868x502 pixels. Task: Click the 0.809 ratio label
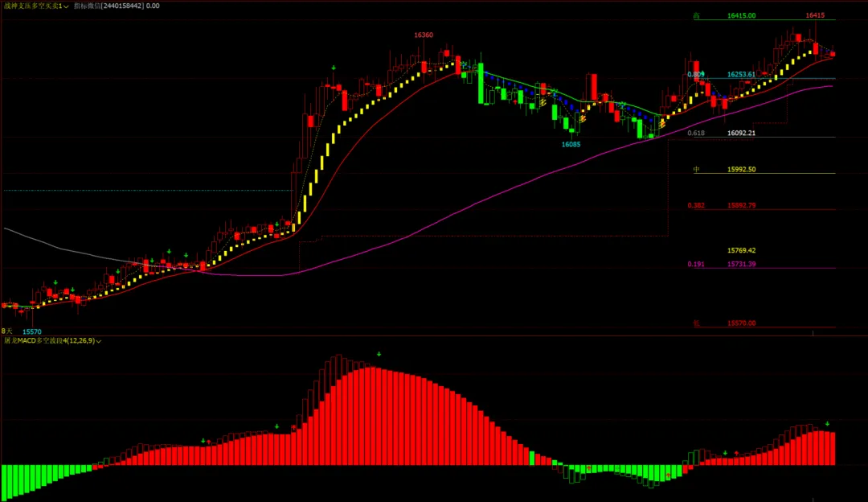696,74
